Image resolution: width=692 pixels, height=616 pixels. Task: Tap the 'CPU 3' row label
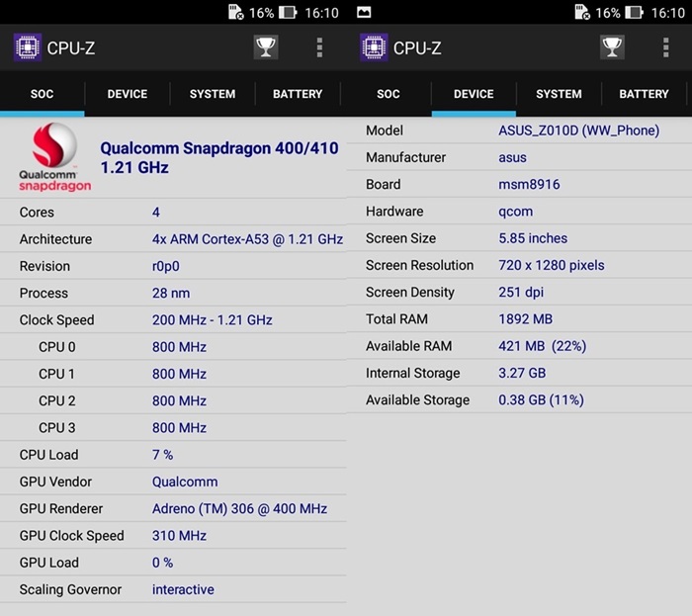pyautogui.click(x=57, y=428)
